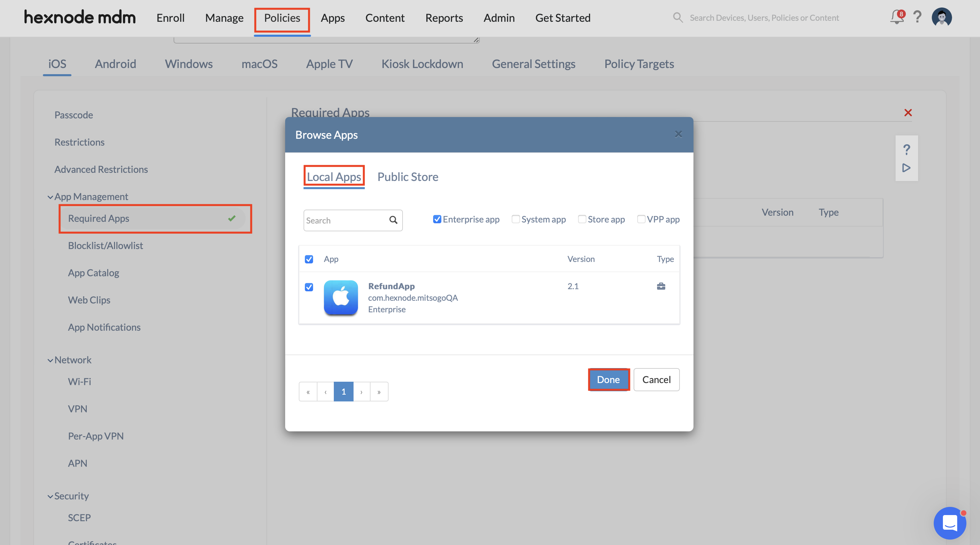Select the macOS platform tab
Screen dimensions: 980x545
(x=259, y=64)
